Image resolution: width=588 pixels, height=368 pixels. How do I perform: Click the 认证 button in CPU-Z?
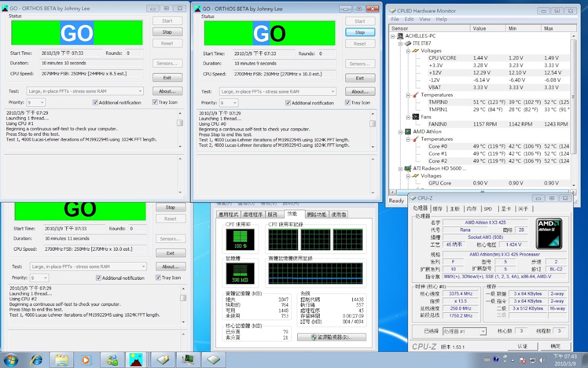click(522, 346)
